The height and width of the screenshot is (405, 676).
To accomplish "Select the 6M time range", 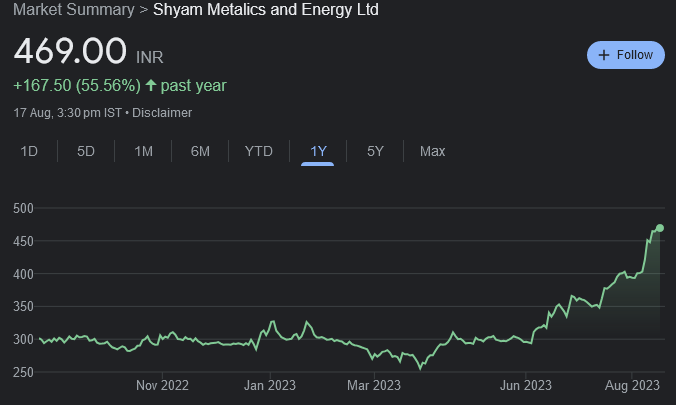I will [200, 151].
